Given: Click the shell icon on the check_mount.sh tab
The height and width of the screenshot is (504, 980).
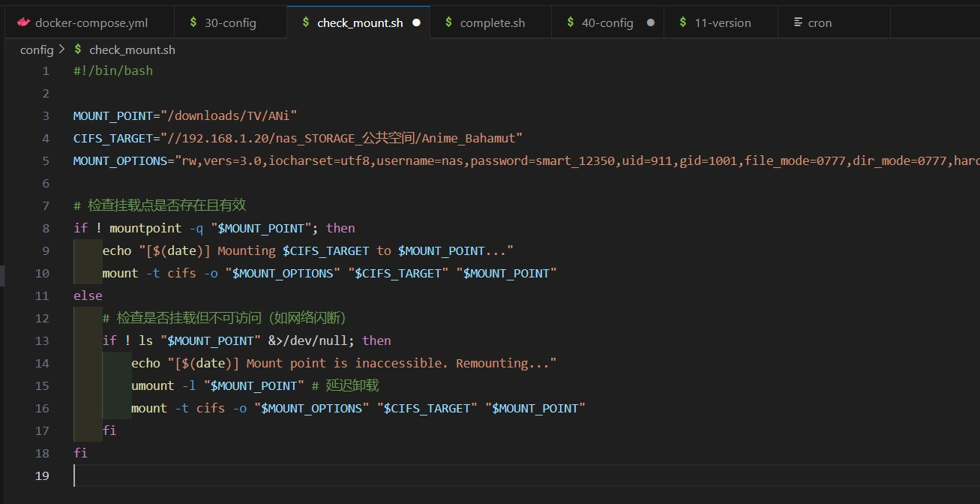Looking at the screenshot, I should click(x=305, y=22).
